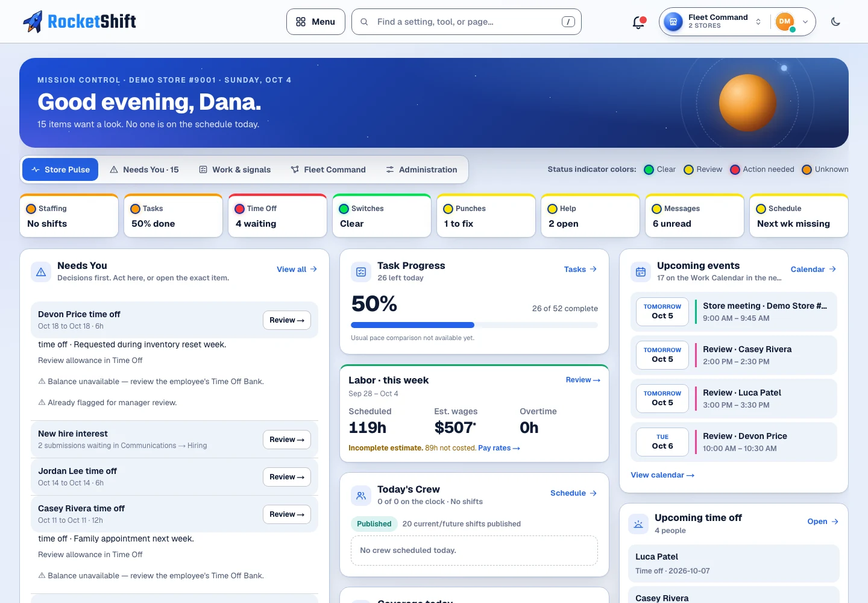Click Open link in Upcoming time off
The width and height of the screenshot is (868, 603).
[x=823, y=522]
